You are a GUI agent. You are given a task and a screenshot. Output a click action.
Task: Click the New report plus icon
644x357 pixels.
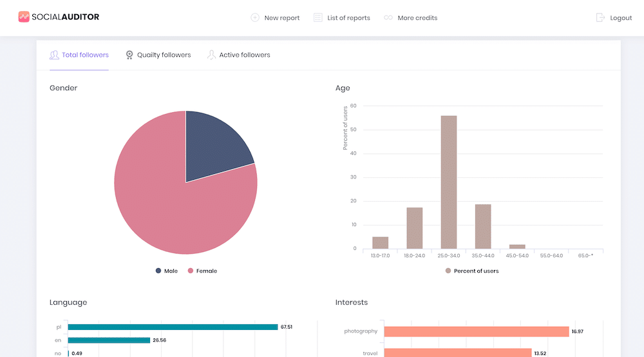(x=255, y=17)
